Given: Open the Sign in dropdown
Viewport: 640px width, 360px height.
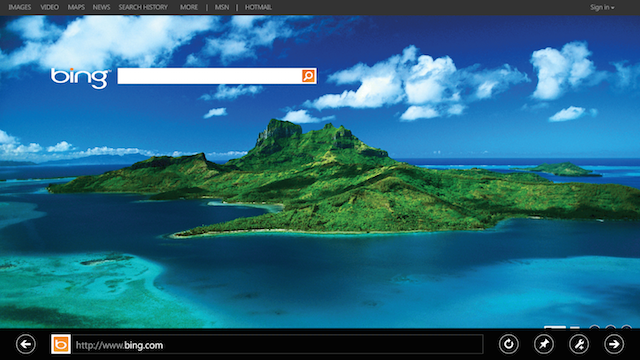Looking at the screenshot, I should pyautogui.click(x=602, y=7).
